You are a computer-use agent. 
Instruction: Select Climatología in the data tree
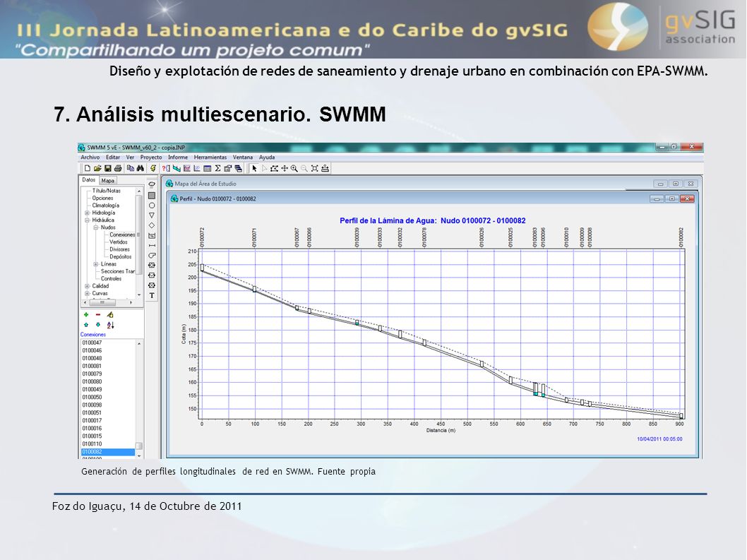(106, 205)
